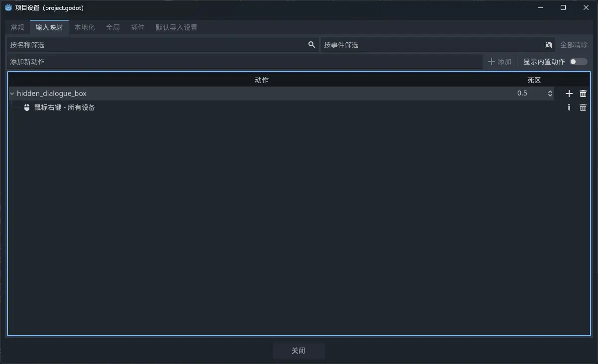Open the 本地化 tab

tap(85, 27)
